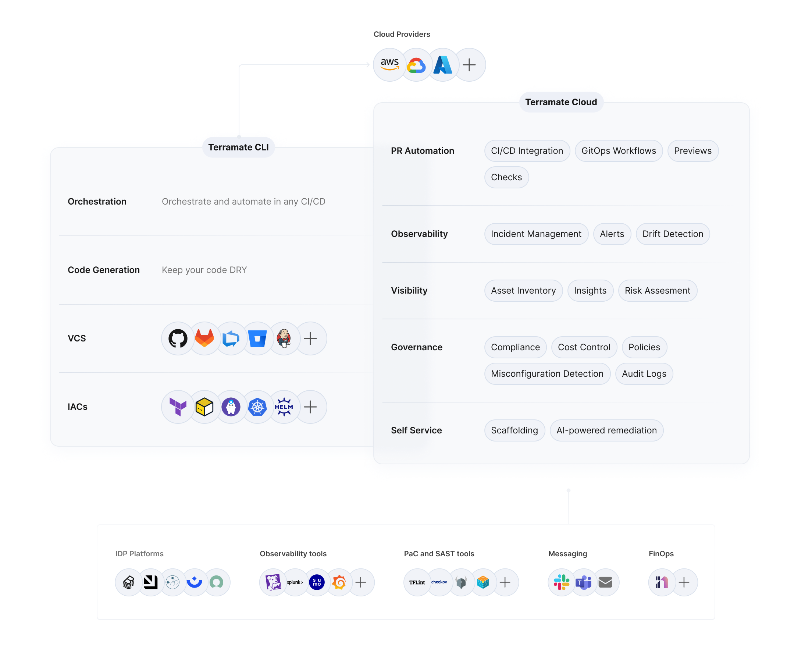Select the GitLab icon under VCS
The image size is (812, 649).
[204, 338]
